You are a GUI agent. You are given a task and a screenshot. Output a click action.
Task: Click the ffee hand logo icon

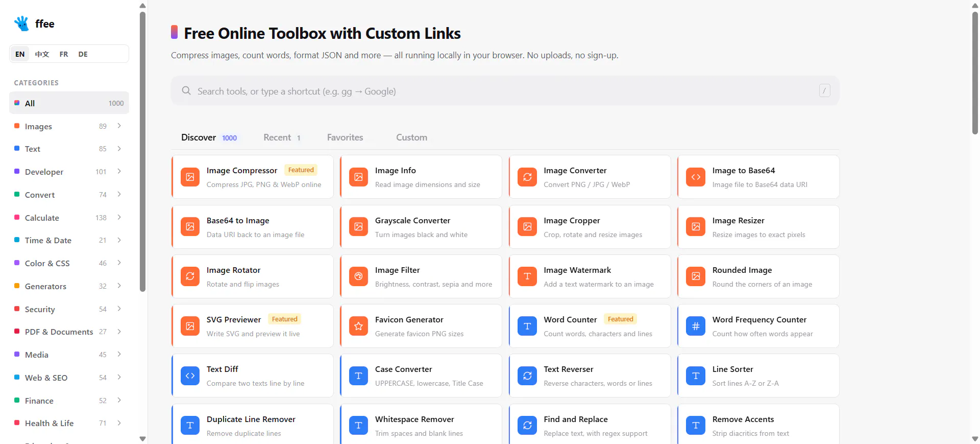pos(21,24)
